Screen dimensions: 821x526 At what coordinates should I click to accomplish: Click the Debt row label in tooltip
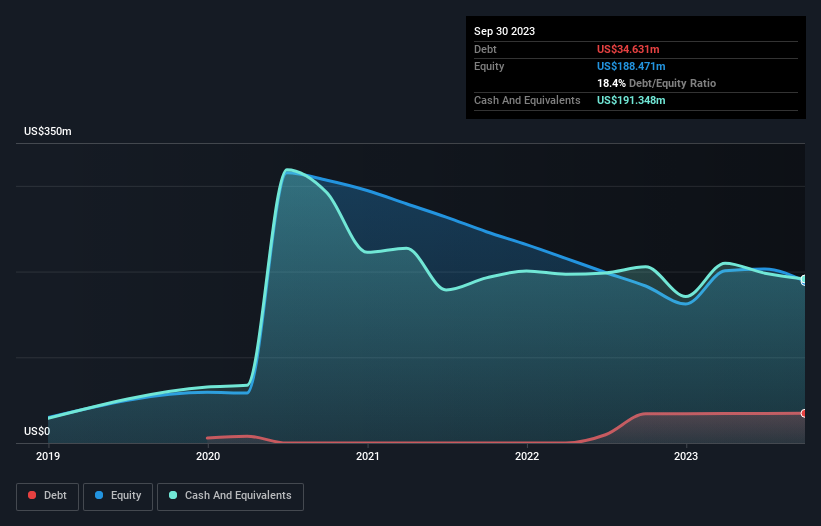pos(485,49)
